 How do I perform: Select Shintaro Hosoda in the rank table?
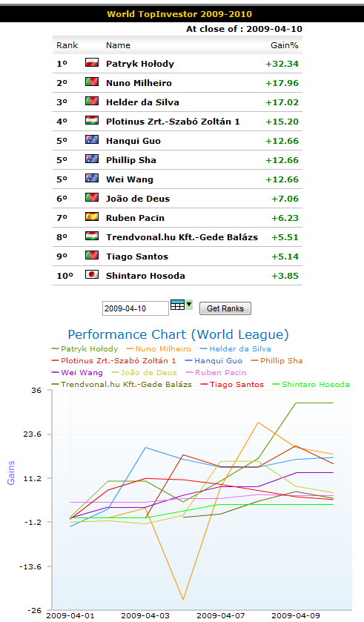(x=145, y=276)
